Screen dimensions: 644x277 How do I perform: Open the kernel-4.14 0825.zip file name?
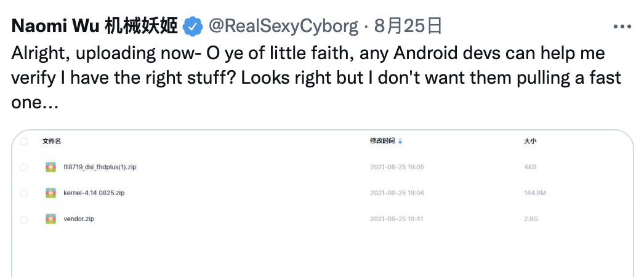point(94,193)
